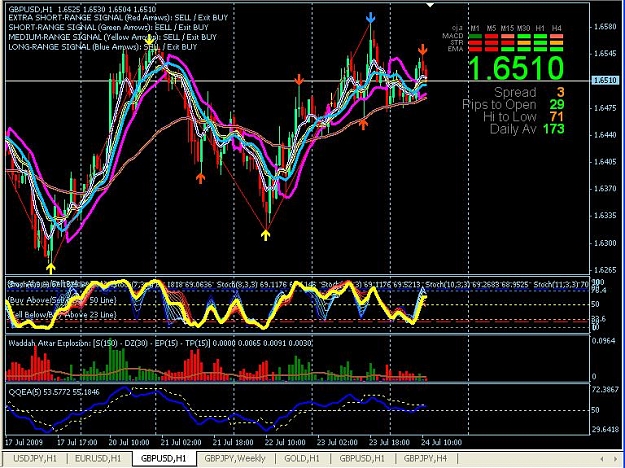Click the 20 Jul 10:00 time axis label
Screen dimensions: 625x468
pyautogui.click(x=129, y=442)
